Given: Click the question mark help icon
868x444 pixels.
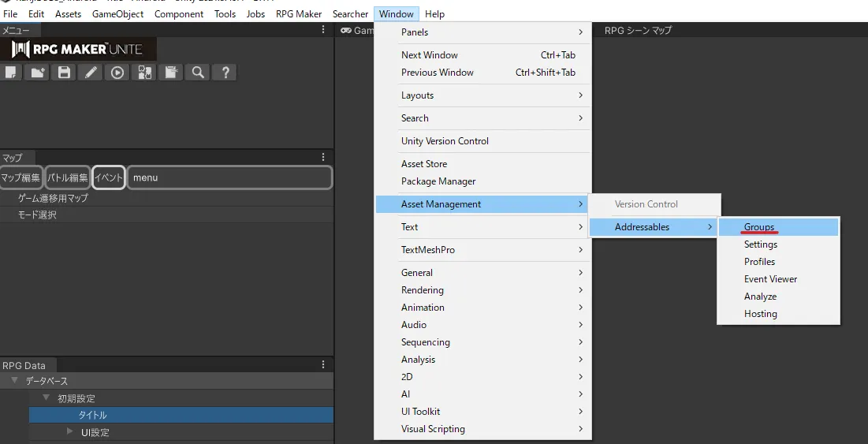Looking at the screenshot, I should 225,73.
